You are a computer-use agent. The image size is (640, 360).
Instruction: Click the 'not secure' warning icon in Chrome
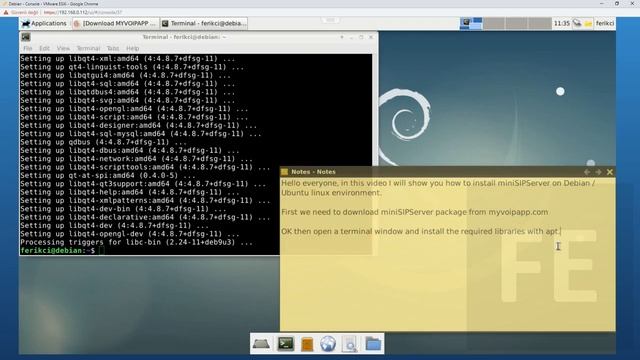[x=6, y=12]
